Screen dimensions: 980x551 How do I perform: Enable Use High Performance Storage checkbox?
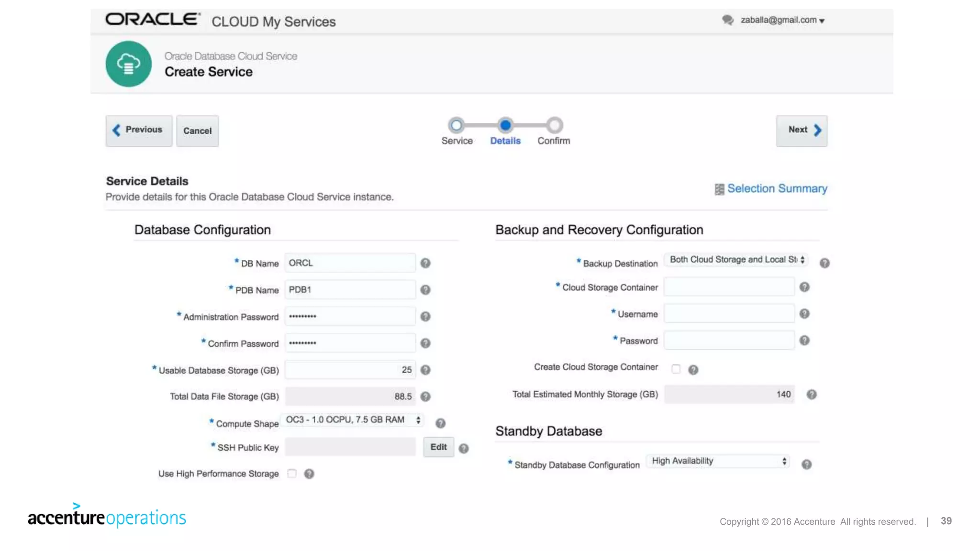tap(292, 474)
